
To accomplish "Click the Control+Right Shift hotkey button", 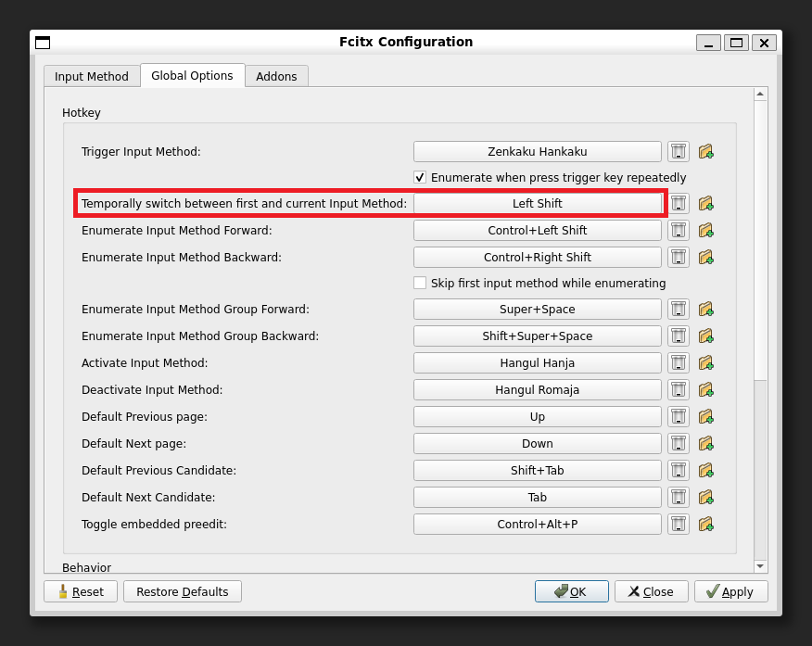I will [538, 258].
